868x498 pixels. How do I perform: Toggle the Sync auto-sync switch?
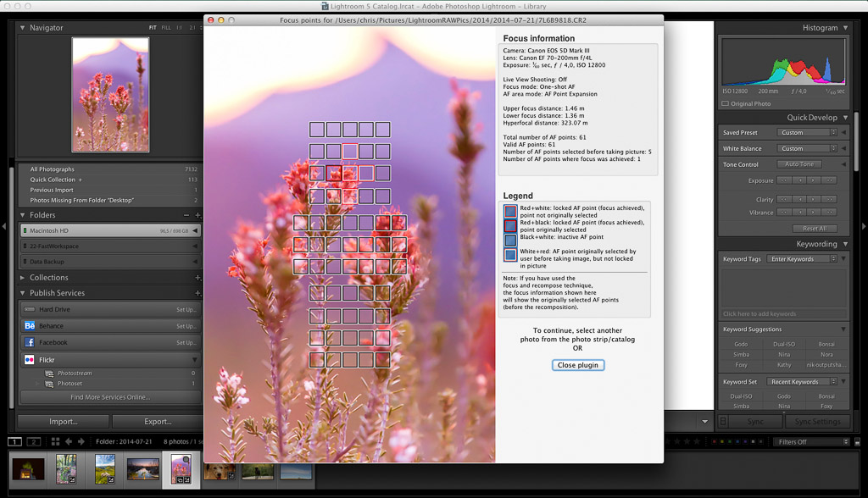tap(723, 421)
